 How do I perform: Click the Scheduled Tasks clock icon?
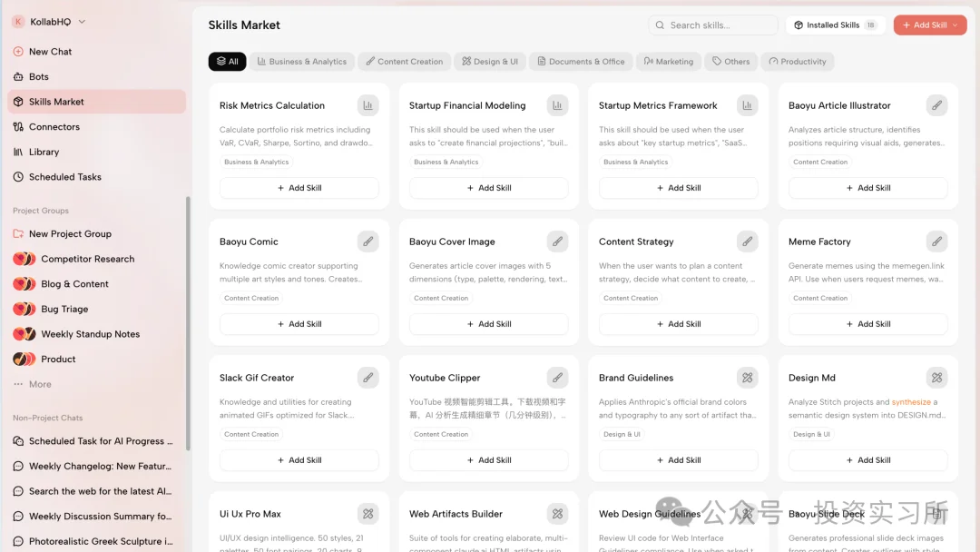click(18, 177)
